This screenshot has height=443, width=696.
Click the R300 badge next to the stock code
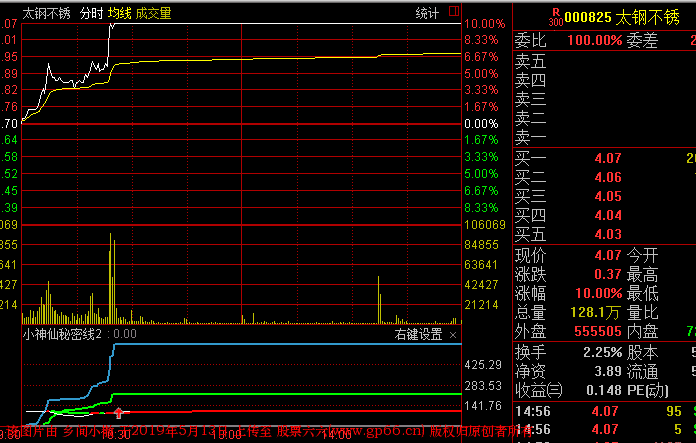555,16
